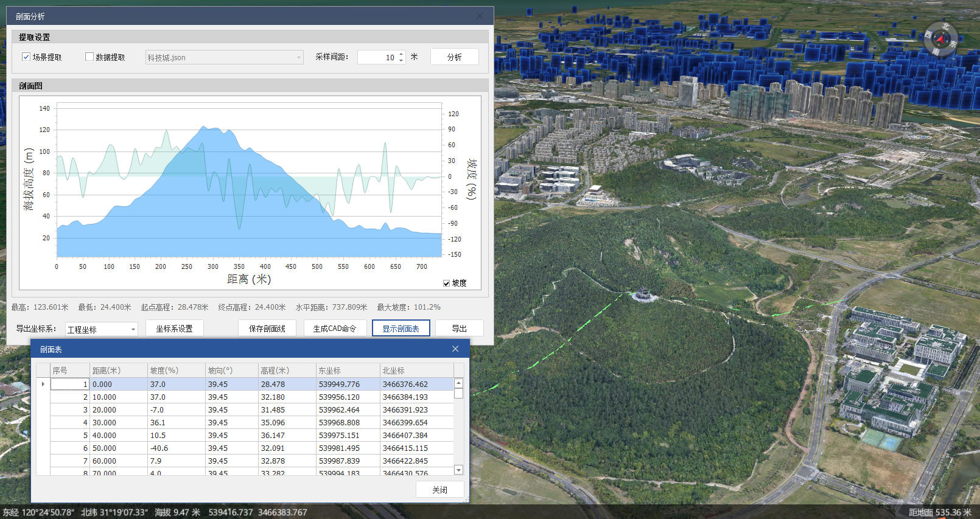The width and height of the screenshot is (980, 519).
Task: Open the 工程坐标 coordinate system dropdown
Action: 133,329
